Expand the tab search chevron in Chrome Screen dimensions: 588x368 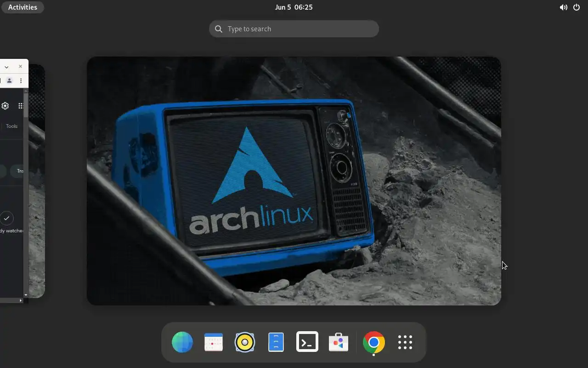(6, 67)
